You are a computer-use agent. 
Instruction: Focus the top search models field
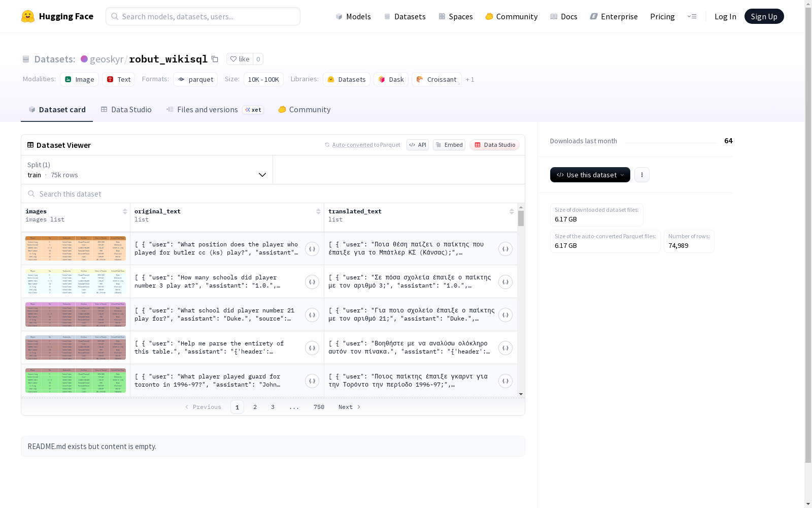pos(203,16)
